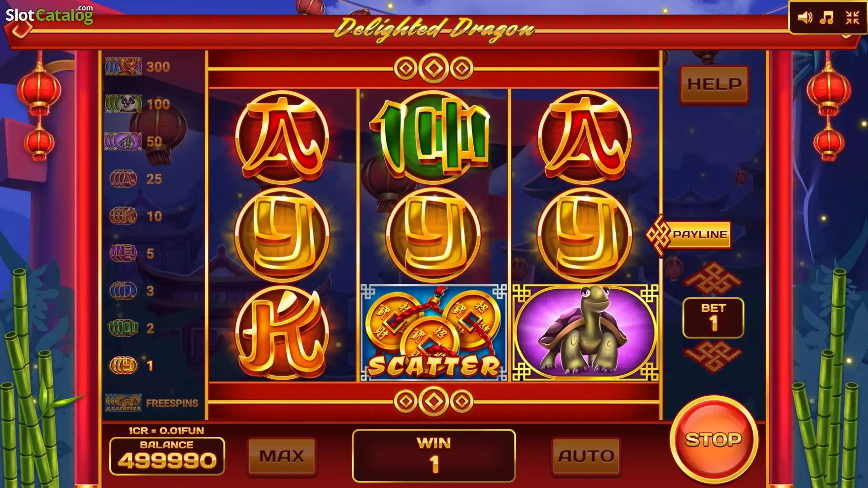The width and height of the screenshot is (868, 488).
Task: Click the BET amount display
Action: coord(713,318)
